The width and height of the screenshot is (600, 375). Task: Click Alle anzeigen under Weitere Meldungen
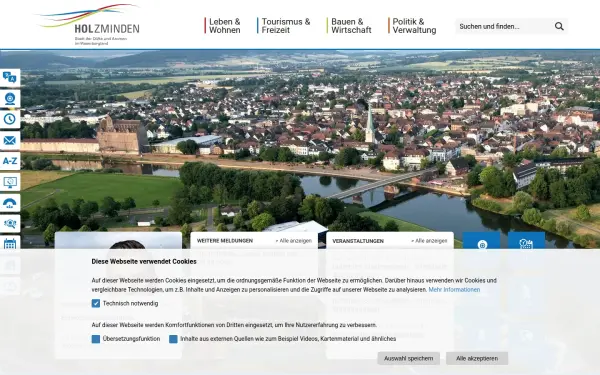tap(293, 241)
